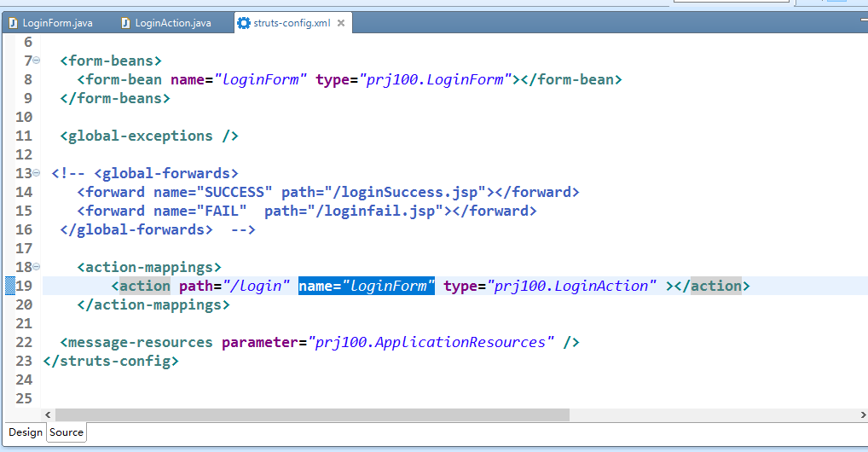Click the LoginForm.java file icon
This screenshot has width=868, height=452.
(x=14, y=23)
